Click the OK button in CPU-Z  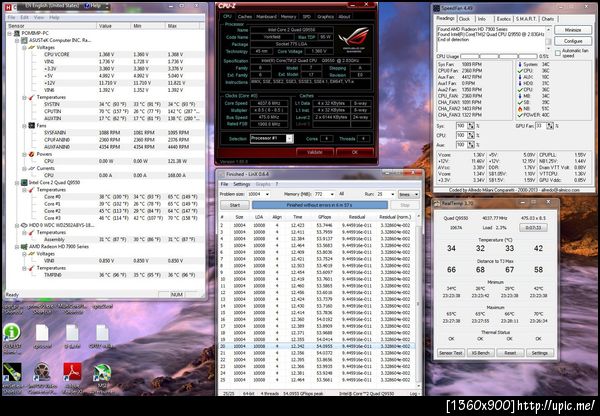(354, 152)
